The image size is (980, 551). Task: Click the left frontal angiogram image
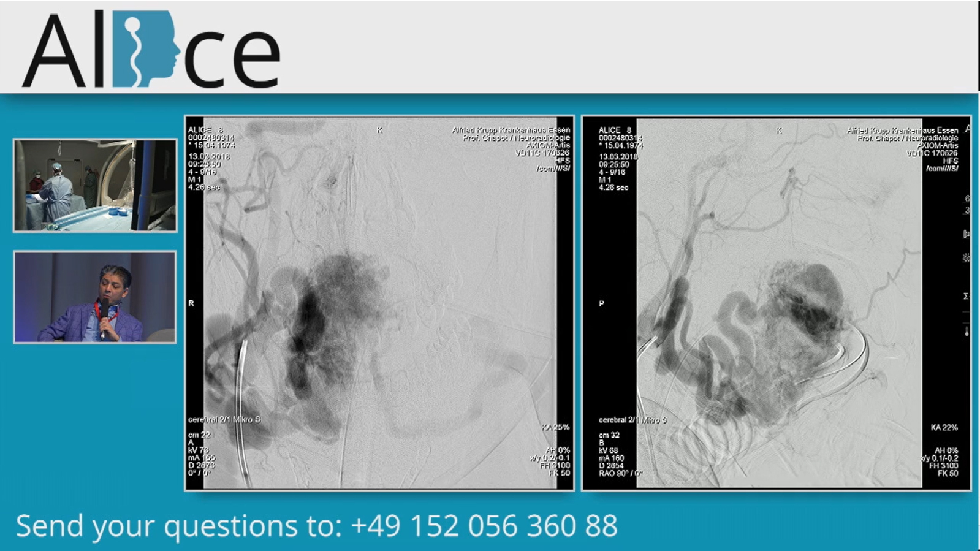coord(379,303)
